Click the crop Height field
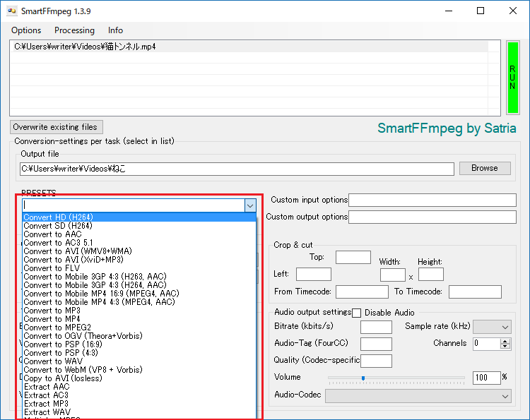The height and width of the screenshot is (420, 530). click(x=431, y=274)
